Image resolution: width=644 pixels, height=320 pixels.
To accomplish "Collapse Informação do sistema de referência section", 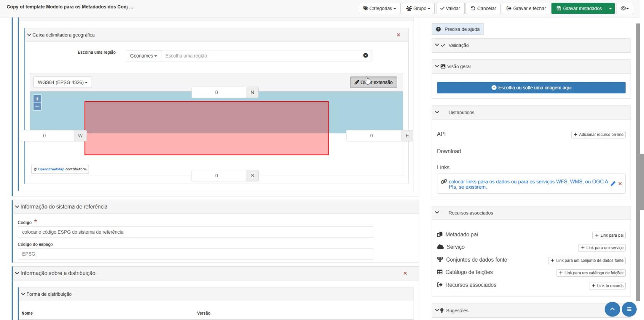I will 17,207.
